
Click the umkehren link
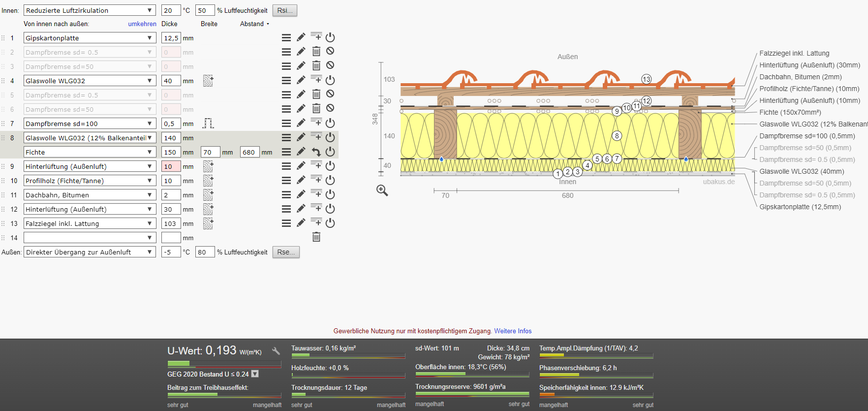142,24
